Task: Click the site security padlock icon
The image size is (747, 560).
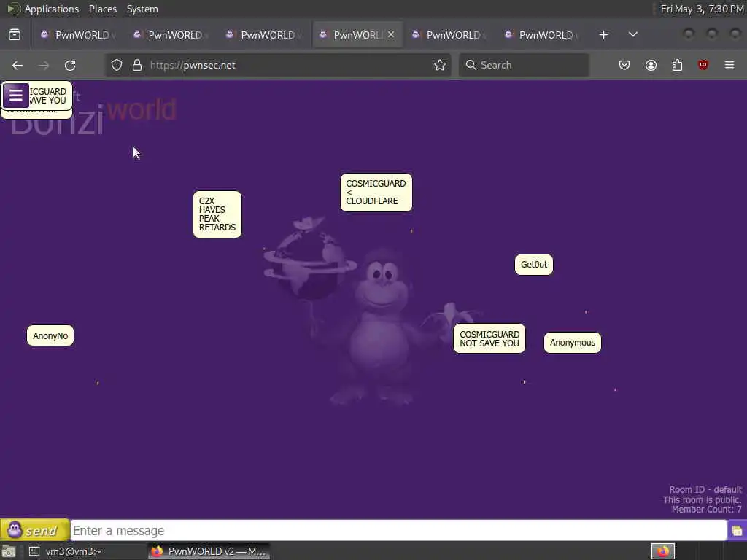Action: pyautogui.click(x=137, y=65)
